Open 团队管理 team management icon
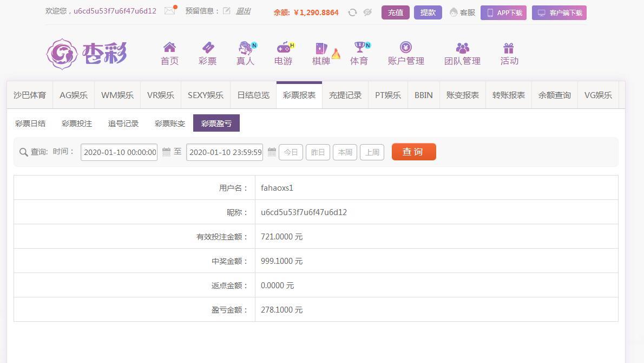The height and width of the screenshot is (363, 644). point(462,48)
